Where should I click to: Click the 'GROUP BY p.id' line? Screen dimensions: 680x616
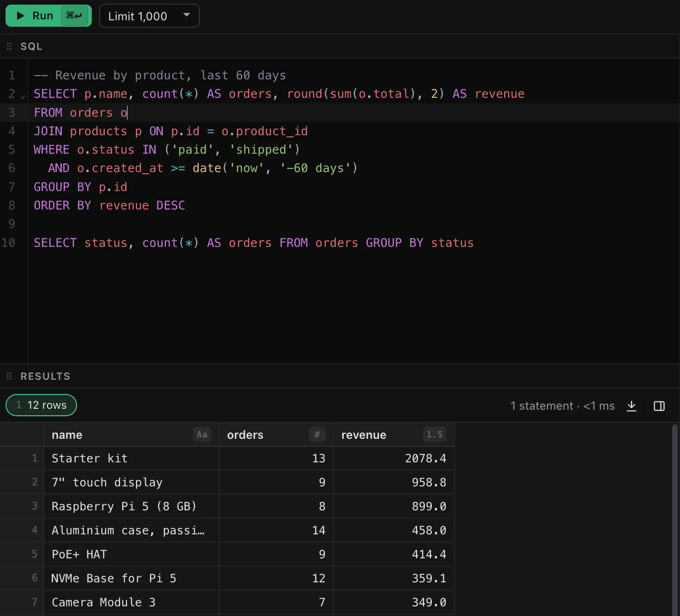(x=80, y=187)
